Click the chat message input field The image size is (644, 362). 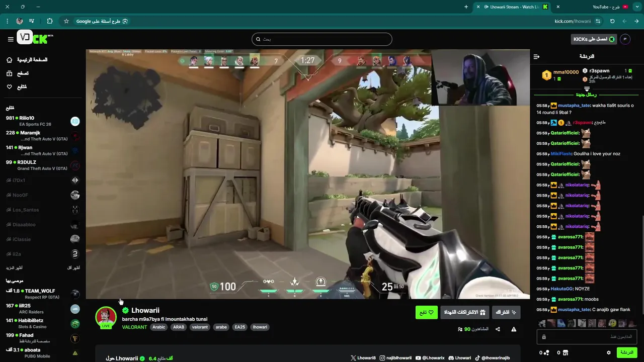click(x=587, y=337)
